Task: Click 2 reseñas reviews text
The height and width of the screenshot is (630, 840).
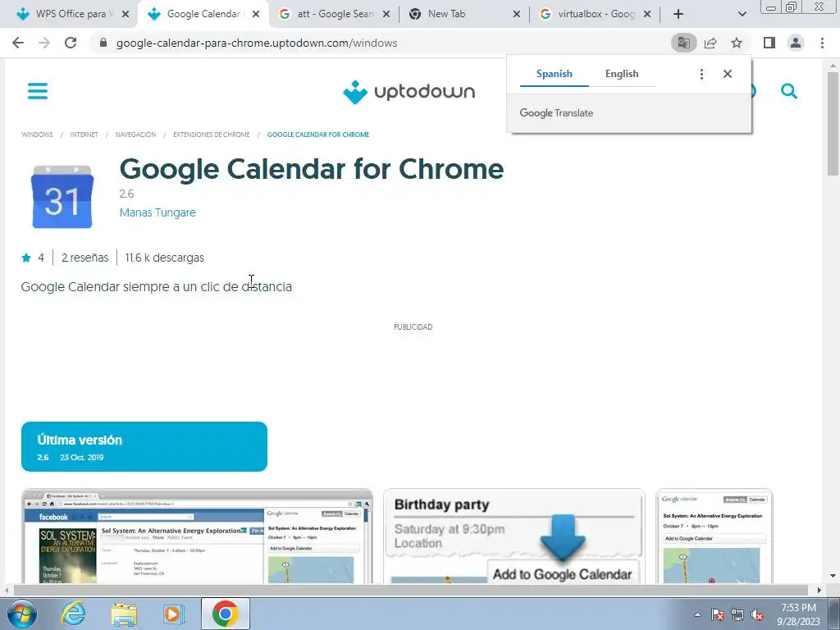Action: click(84, 258)
